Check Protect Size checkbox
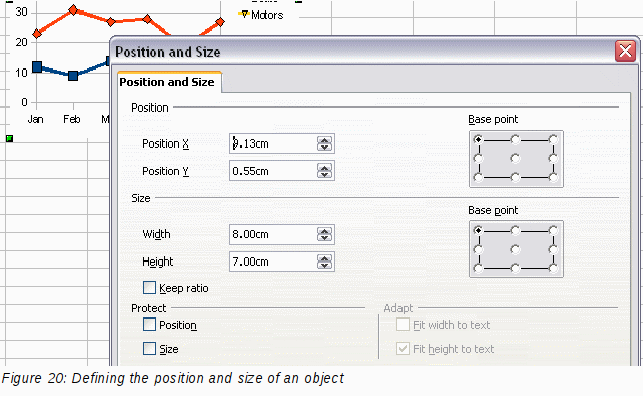643x396 pixels. [150, 349]
